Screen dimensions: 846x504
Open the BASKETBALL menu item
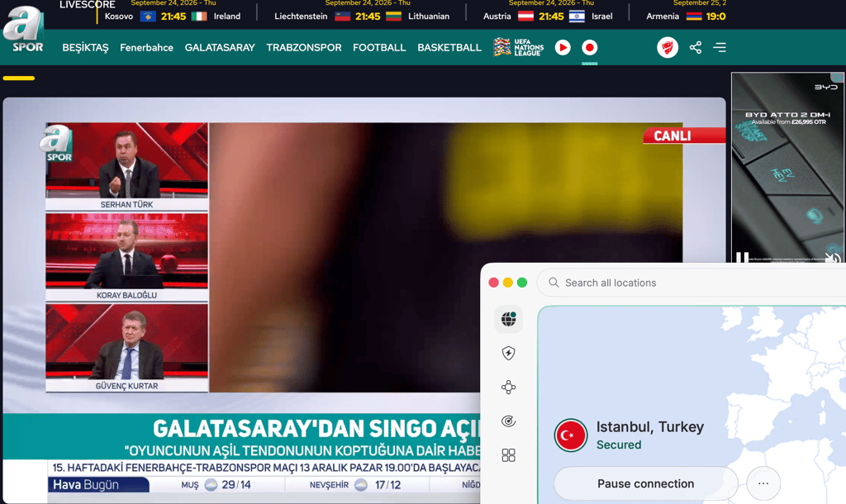click(449, 47)
